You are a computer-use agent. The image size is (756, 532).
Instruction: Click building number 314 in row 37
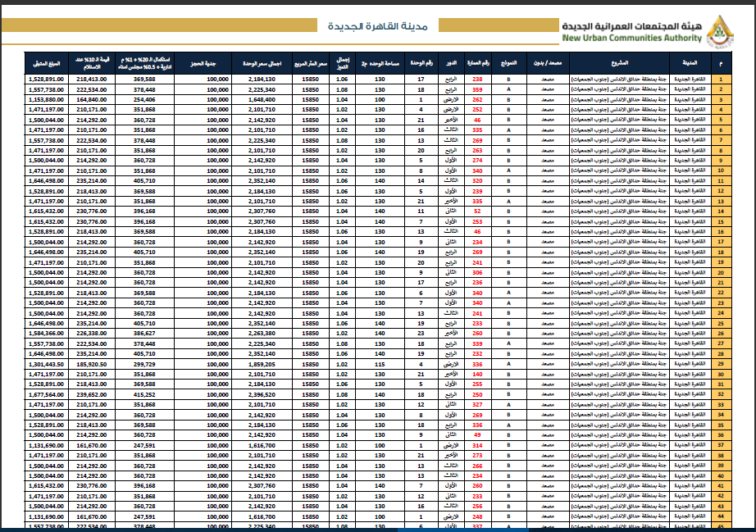tap(477, 446)
